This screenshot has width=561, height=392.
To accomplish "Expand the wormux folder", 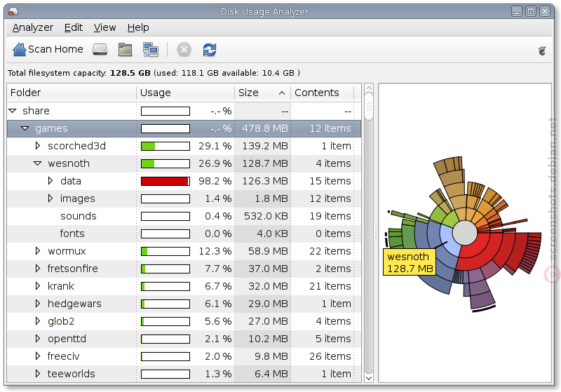I will point(38,251).
